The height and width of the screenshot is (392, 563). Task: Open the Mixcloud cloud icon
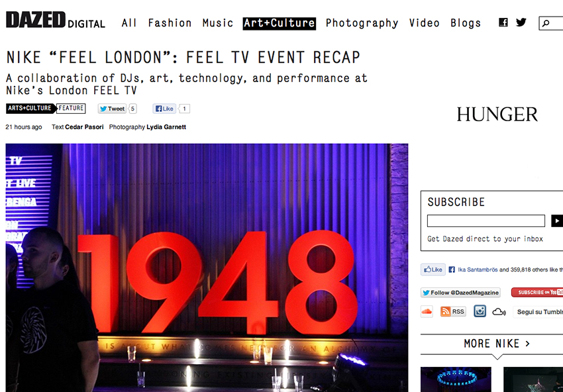click(x=499, y=312)
